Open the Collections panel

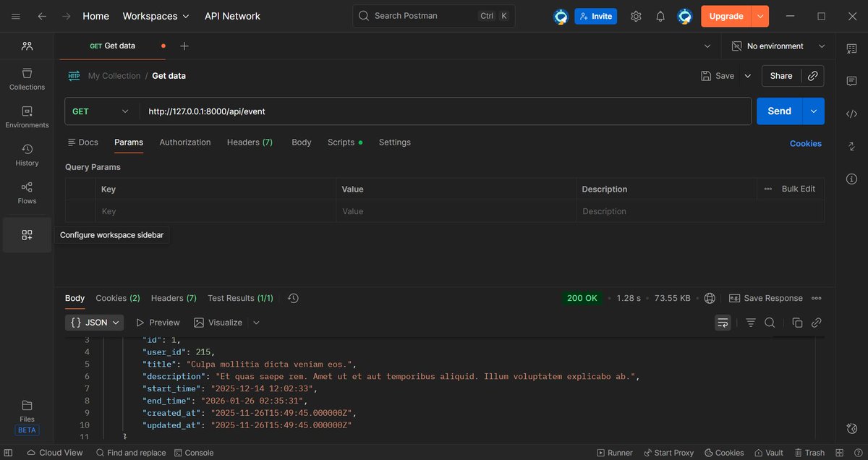(x=26, y=80)
